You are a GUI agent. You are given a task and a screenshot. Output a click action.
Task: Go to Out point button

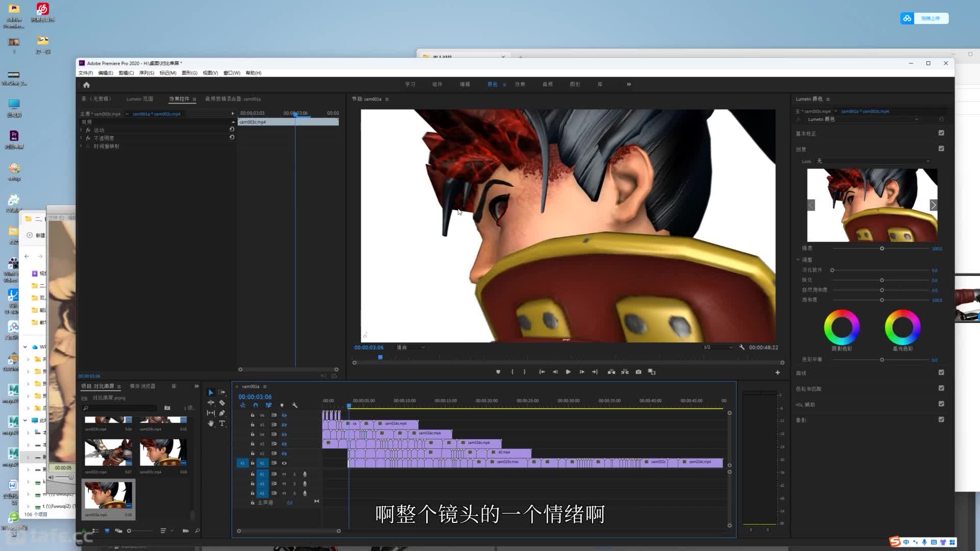pos(595,372)
